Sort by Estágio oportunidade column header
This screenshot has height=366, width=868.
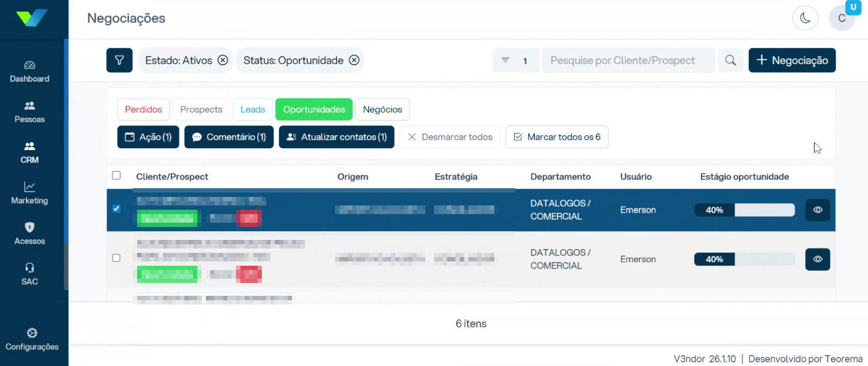(x=744, y=177)
